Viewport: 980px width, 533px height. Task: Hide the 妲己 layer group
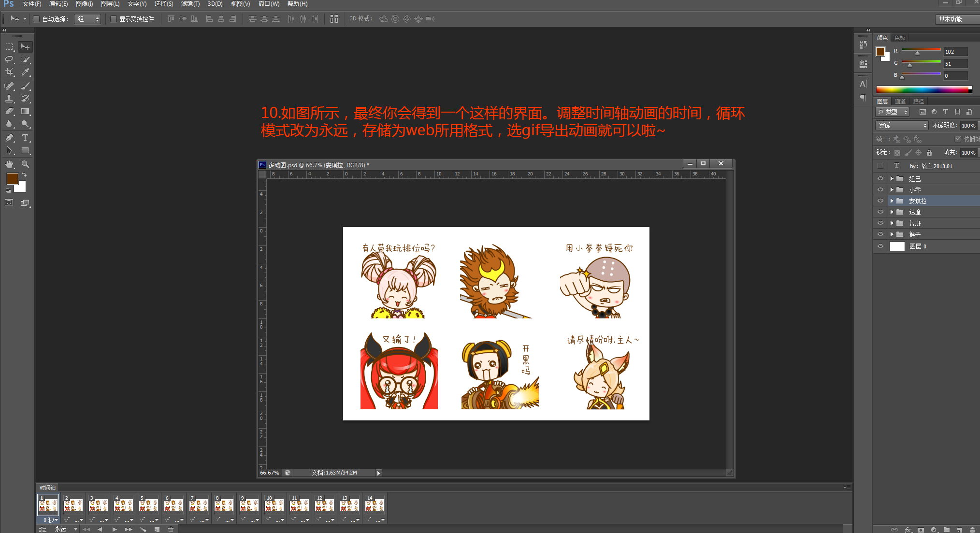(880, 179)
